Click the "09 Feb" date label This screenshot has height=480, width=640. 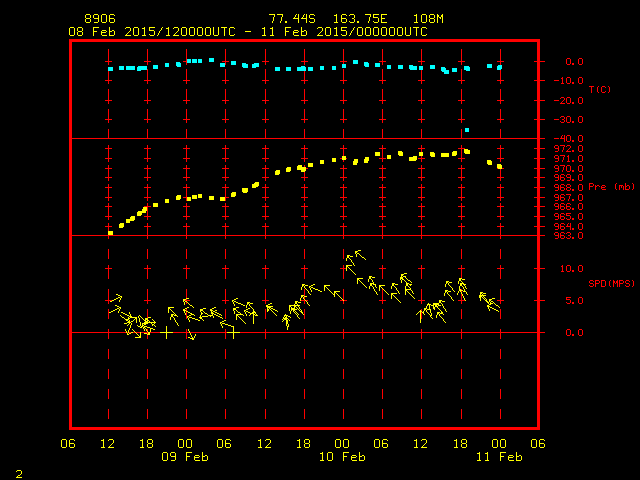pyautogui.click(x=185, y=457)
